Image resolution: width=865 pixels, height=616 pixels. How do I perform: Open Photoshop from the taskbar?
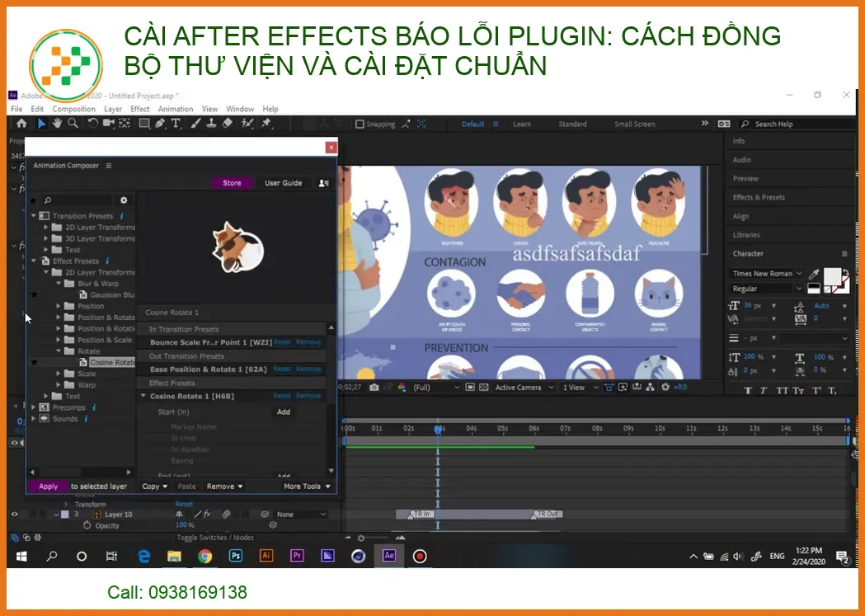[x=236, y=556]
